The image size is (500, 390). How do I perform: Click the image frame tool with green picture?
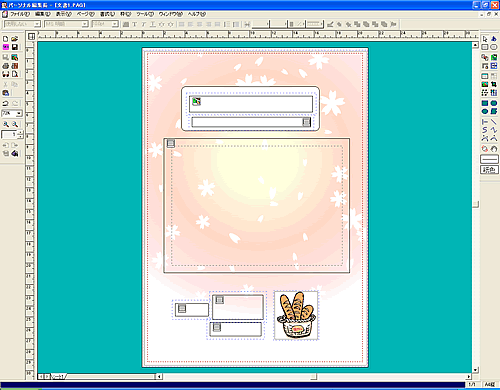494,58
